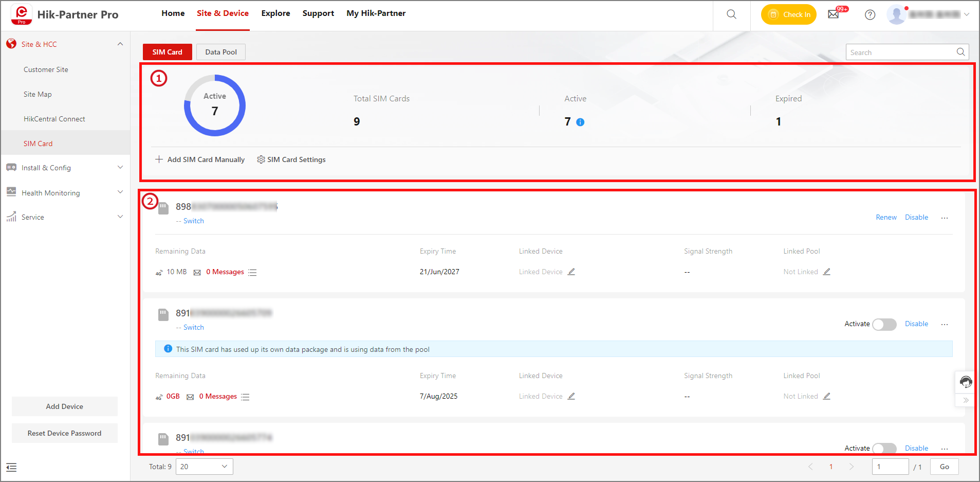
Task: Click the gear icon for SIM Card Settings
Action: 261,159
